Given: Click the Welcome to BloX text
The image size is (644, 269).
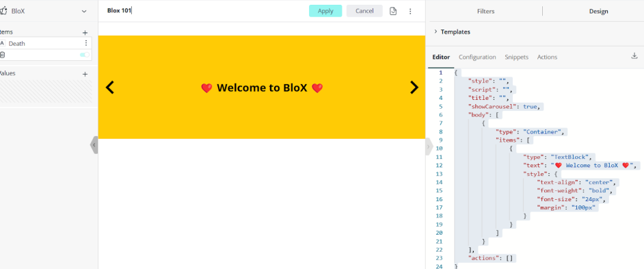Looking at the screenshot, I should click(x=262, y=88).
